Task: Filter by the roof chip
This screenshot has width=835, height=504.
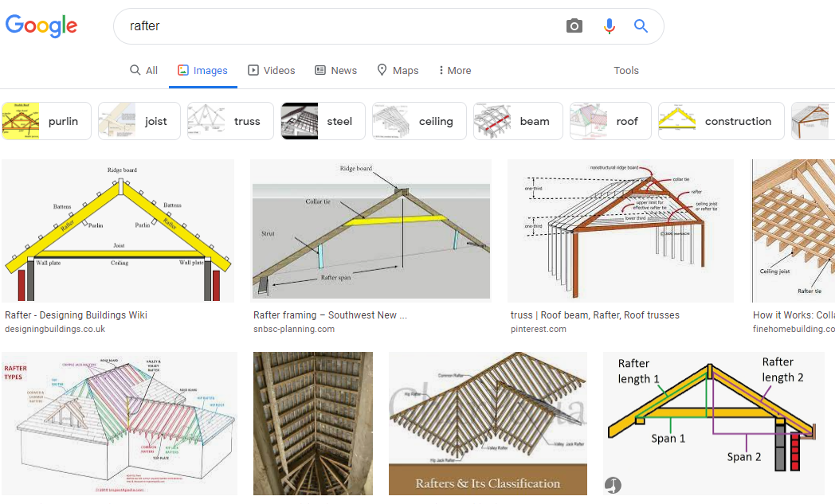Action: pos(610,121)
